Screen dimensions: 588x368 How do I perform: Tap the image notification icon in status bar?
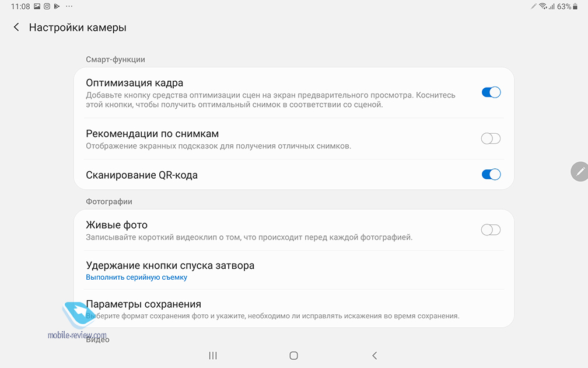(x=37, y=6)
